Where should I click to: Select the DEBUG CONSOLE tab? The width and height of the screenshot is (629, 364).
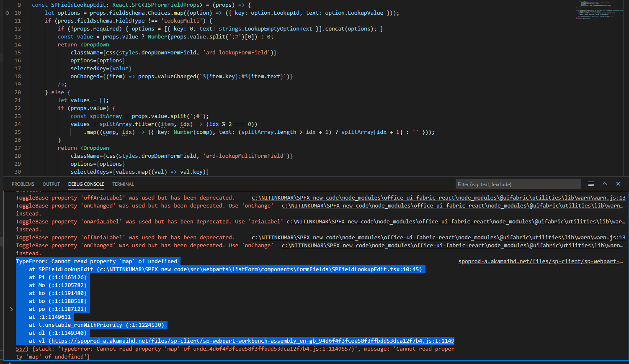[86, 184]
